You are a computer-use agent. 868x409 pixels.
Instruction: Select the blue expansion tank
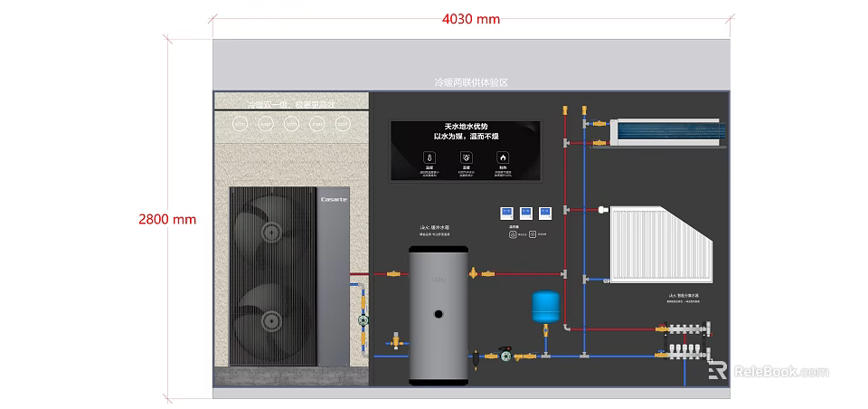(x=546, y=307)
